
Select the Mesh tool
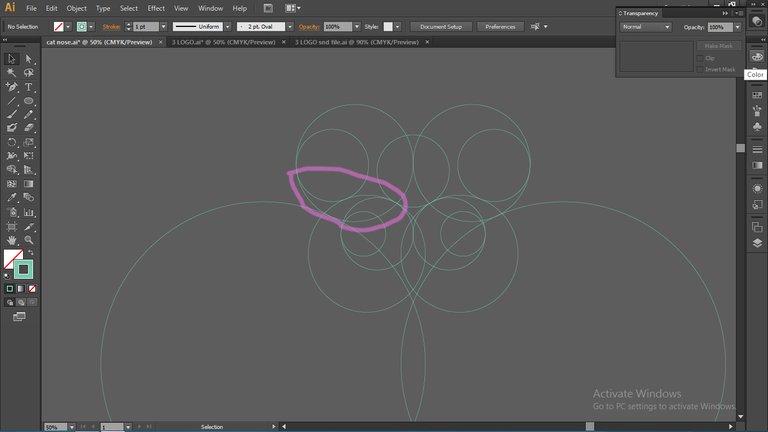point(11,184)
